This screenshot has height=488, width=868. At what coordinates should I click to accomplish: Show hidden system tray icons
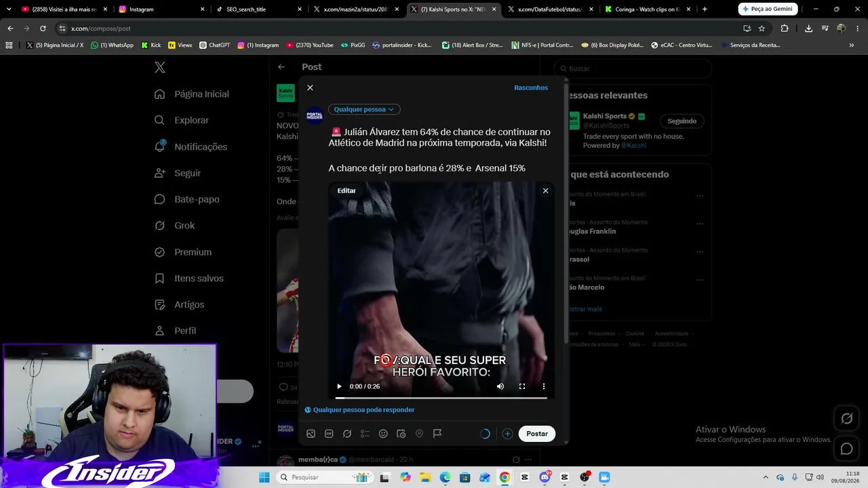pyautogui.click(x=766, y=477)
